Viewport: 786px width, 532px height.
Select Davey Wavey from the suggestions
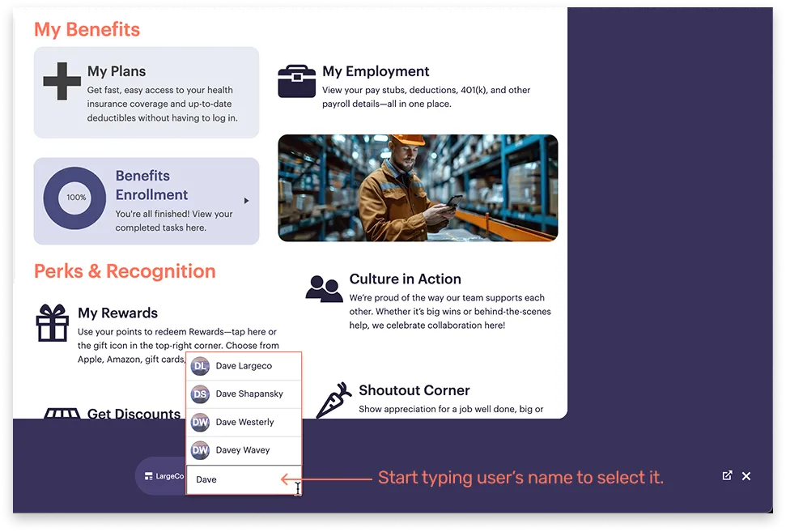(x=244, y=450)
